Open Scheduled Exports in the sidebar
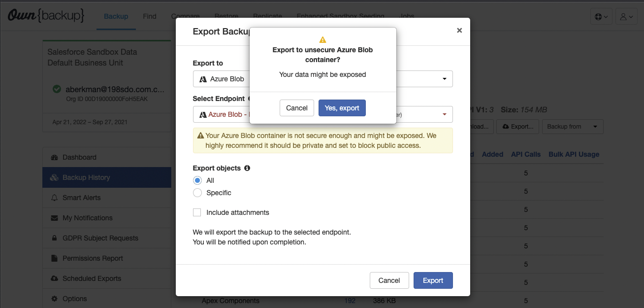This screenshot has width=644, height=308. tap(107, 278)
